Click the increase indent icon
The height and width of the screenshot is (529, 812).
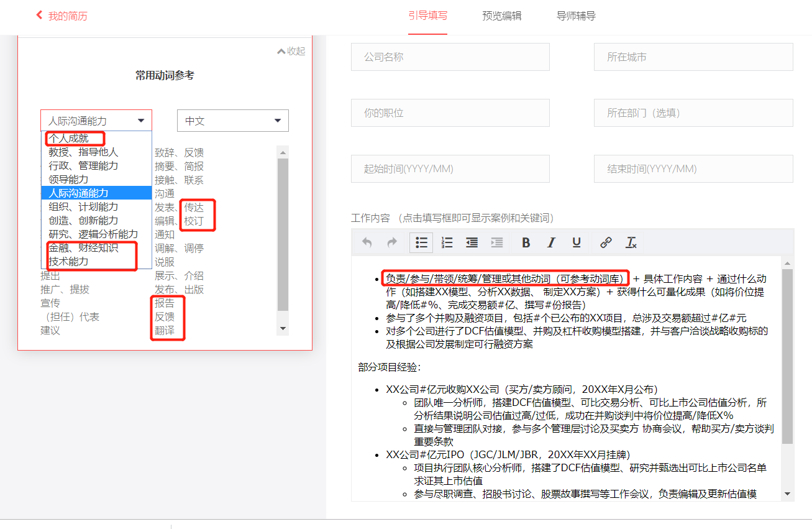click(497, 242)
